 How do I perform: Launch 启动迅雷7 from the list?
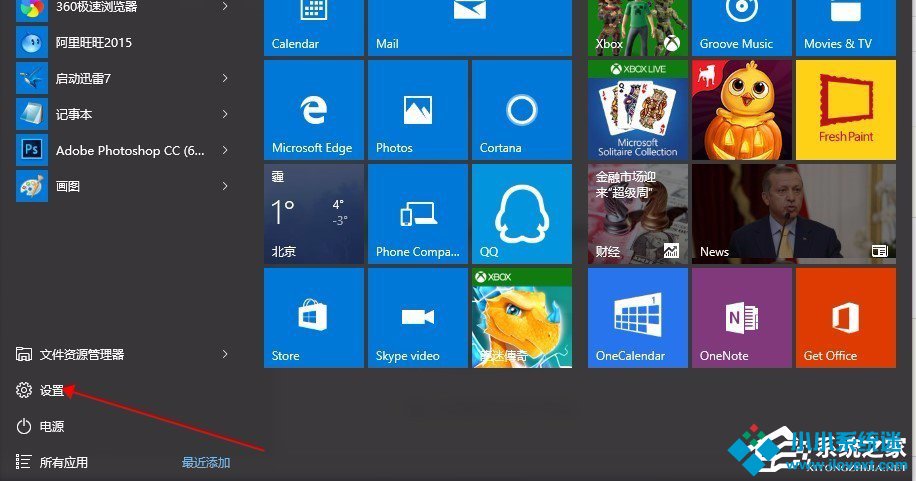pos(123,78)
